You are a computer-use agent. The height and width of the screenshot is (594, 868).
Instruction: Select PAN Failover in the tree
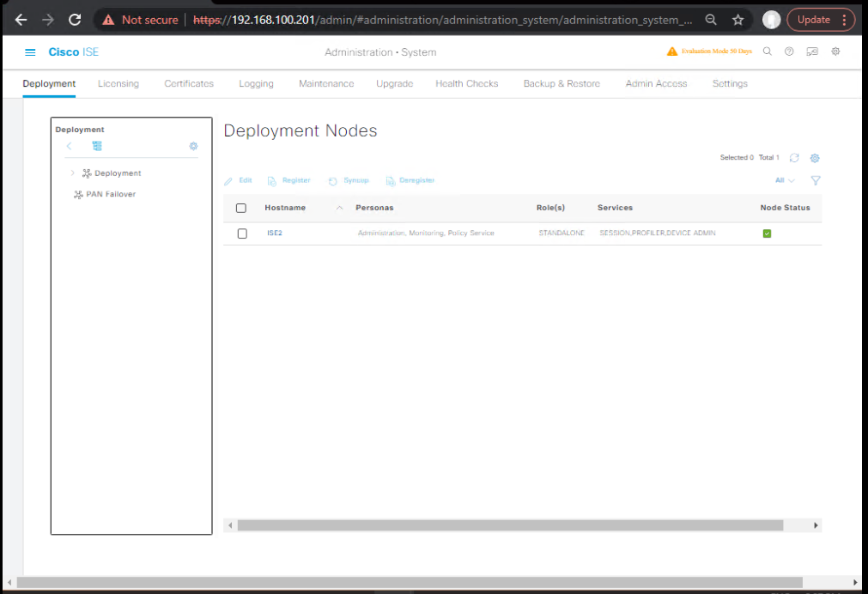(x=110, y=194)
